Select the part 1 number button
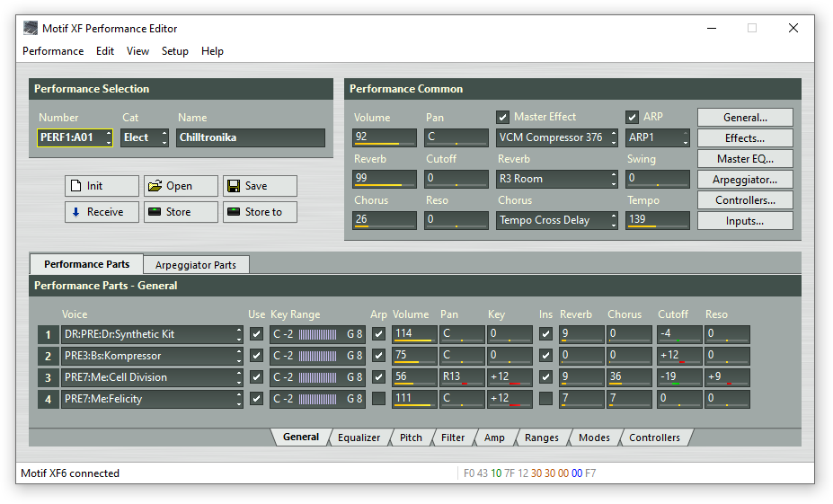Image resolution: width=833 pixels, height=504 pixels. pos(48,334)
